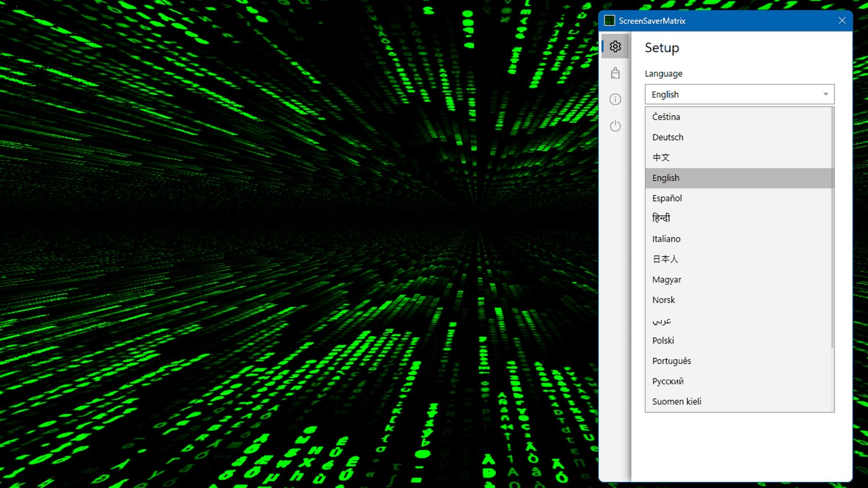868x488 pixels.
Task: Click the language list scrollbar track
Action: click(830, 260)
